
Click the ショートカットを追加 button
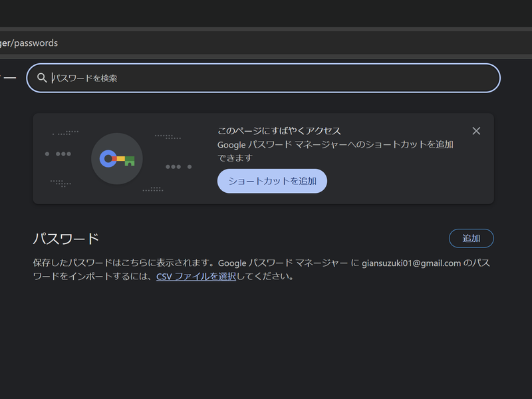coord(272,181)
